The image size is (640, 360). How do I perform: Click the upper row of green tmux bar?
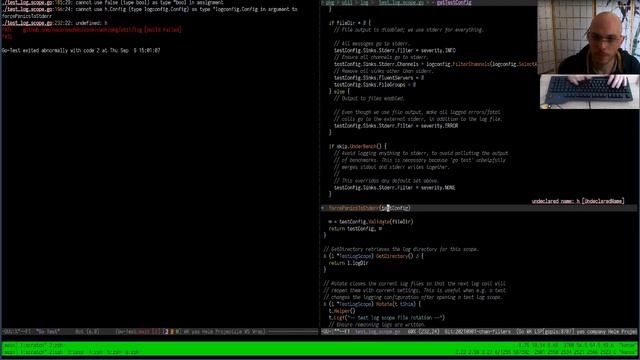point(320,345)
